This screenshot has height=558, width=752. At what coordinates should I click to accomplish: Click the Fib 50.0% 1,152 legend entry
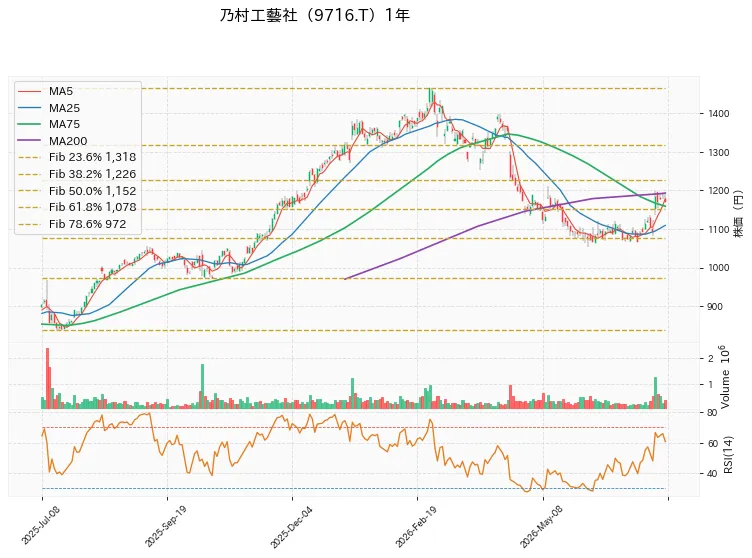pos(77,191)
